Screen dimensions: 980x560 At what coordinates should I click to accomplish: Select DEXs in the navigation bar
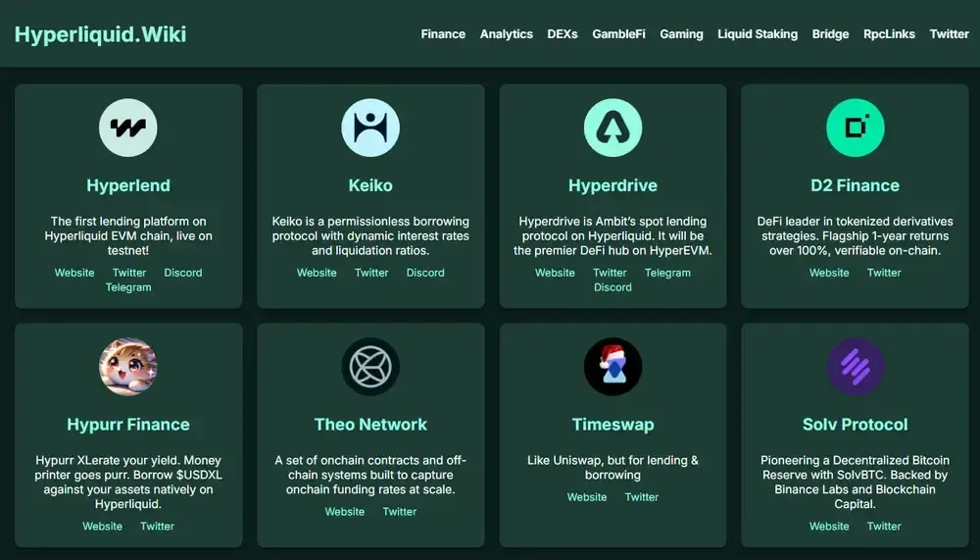pyautogui.click(x=563, y=34)
